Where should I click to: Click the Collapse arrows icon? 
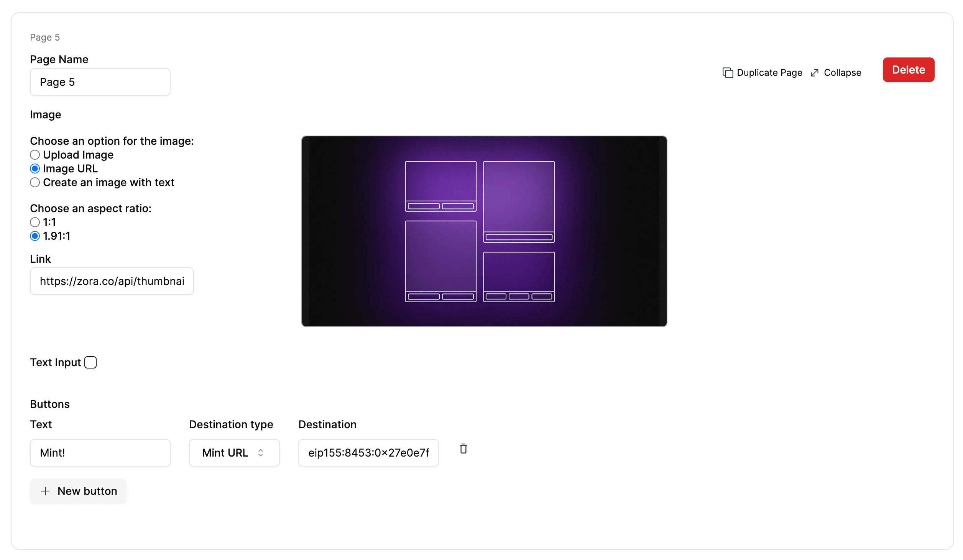click(x=815, y=73)
